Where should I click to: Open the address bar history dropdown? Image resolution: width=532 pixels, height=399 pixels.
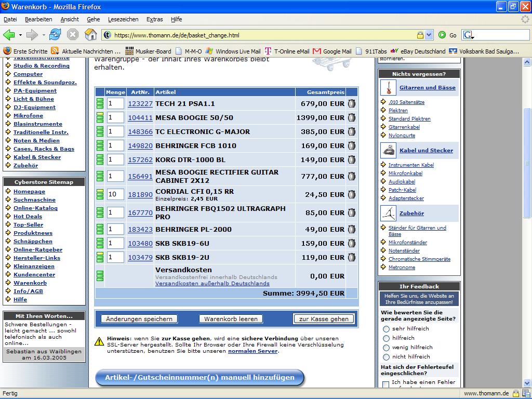point(429,35)
